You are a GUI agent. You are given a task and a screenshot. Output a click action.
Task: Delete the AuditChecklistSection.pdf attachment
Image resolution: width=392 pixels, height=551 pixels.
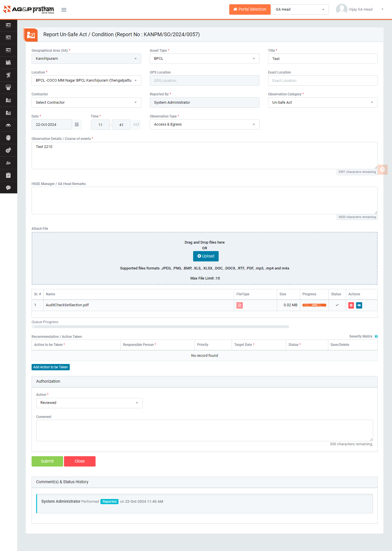point(351,305)
